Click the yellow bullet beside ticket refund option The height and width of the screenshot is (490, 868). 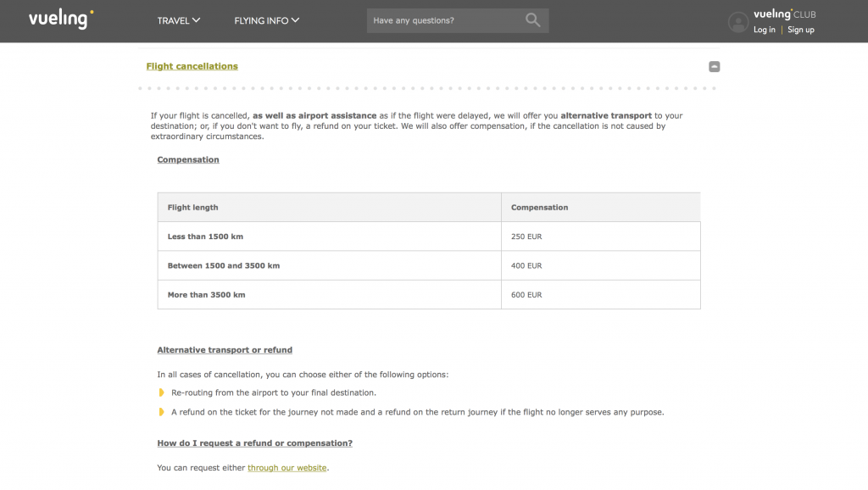(161, 412)
